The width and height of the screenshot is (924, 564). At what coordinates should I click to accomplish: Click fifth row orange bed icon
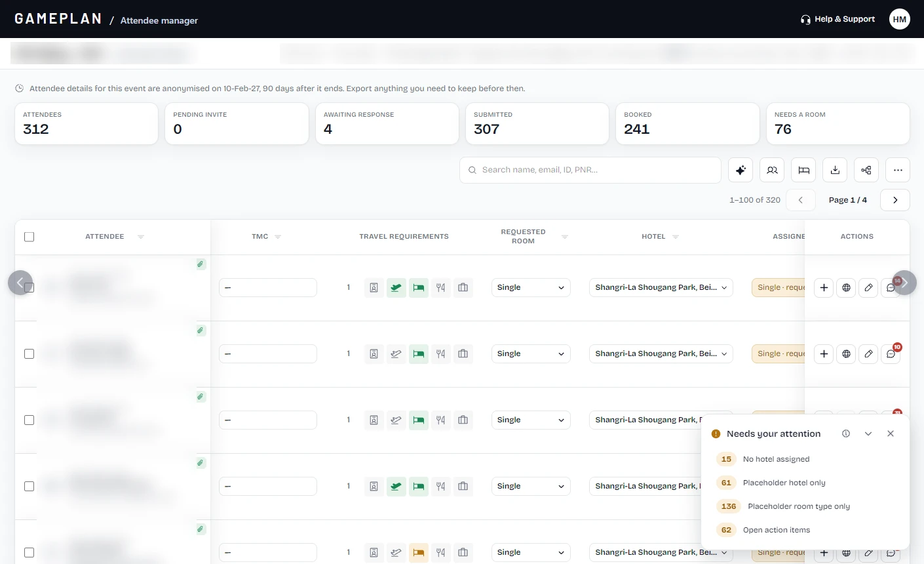(x=418, y=552)
